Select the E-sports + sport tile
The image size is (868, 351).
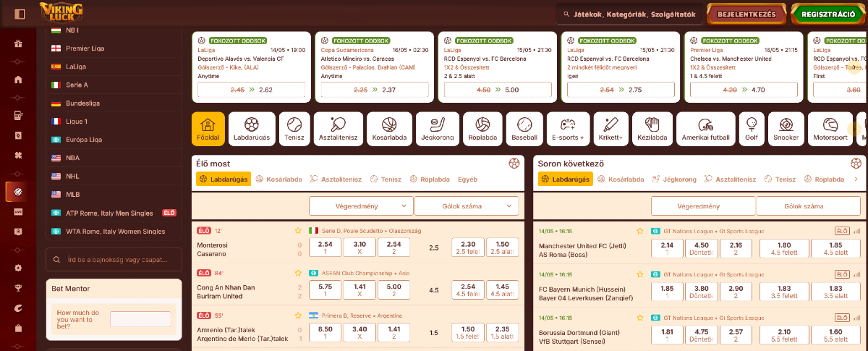[568, 129]
